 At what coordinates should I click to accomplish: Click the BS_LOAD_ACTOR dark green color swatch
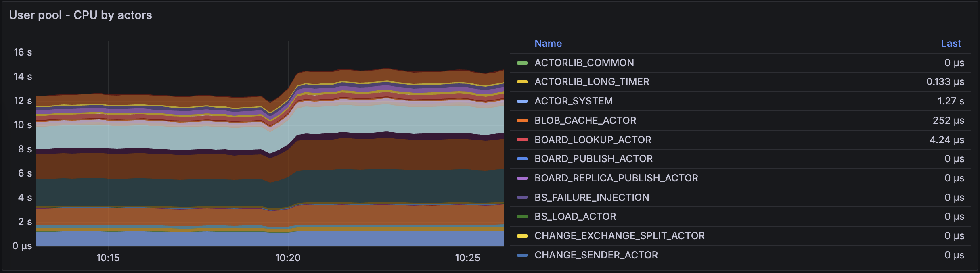pos(522,217)
